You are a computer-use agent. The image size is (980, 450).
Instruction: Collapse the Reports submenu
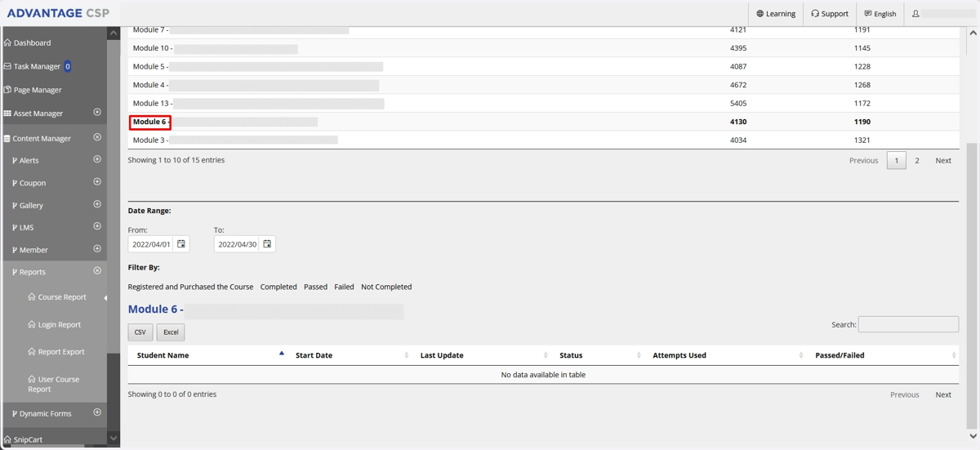[97, 270]
